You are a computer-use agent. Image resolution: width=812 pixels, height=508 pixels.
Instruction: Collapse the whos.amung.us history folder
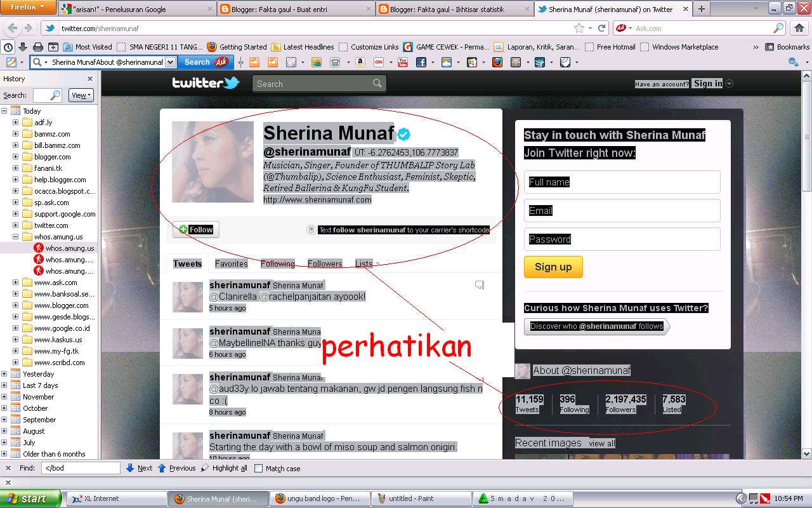click(x=16, y=237)
